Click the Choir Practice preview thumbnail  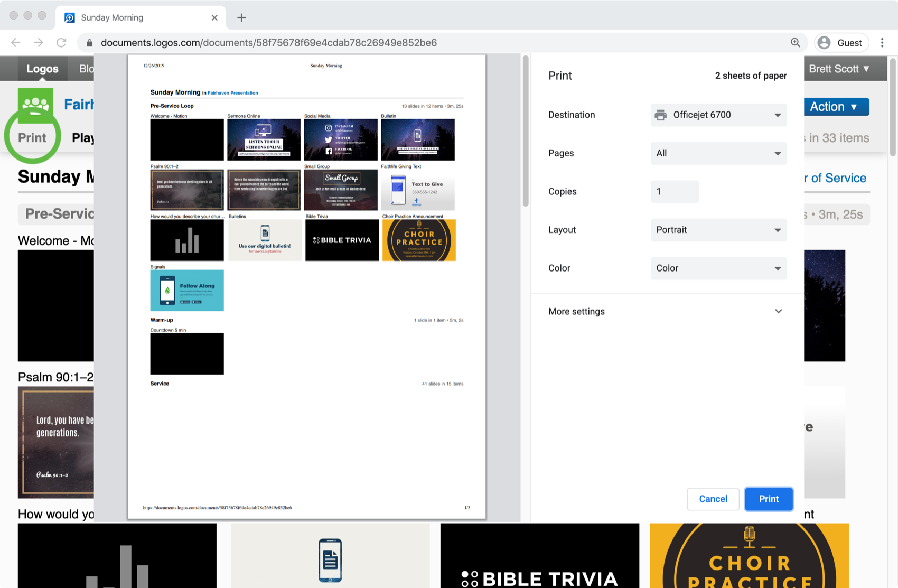419,240
